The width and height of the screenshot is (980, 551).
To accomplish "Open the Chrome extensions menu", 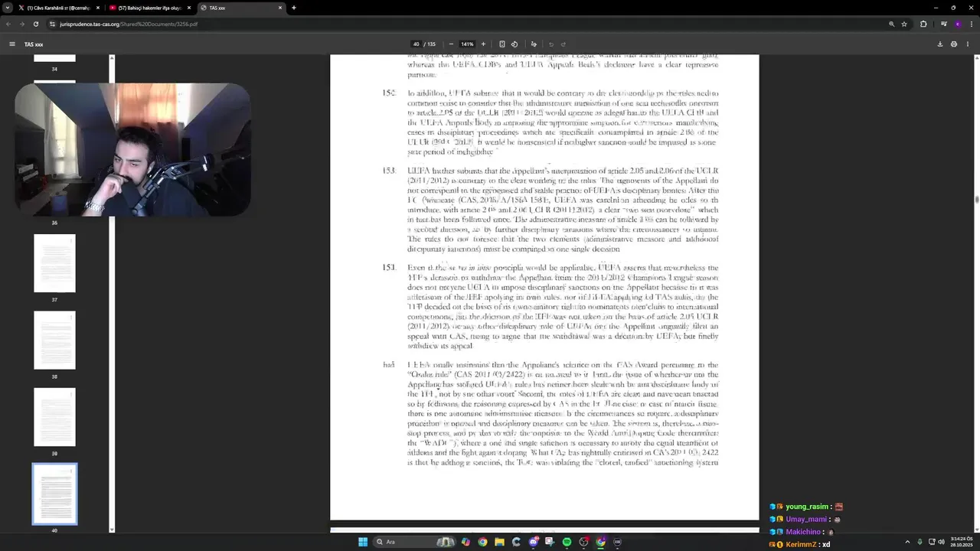I will pyautogui.click(x=923, y=24).
